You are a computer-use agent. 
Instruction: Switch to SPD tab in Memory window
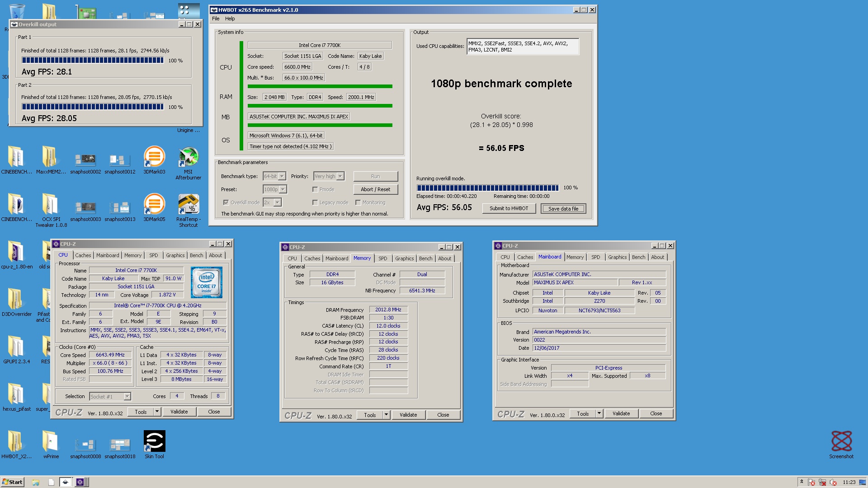(383, 258)
